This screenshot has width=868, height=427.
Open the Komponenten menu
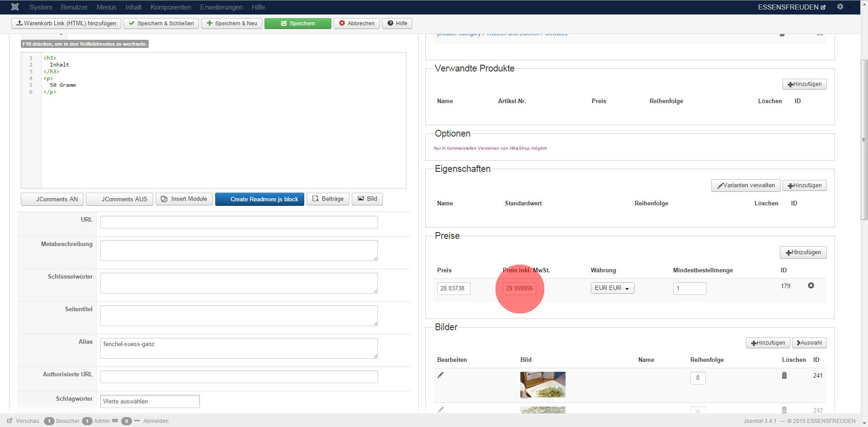pyautogui.click(x=171, y=7)
